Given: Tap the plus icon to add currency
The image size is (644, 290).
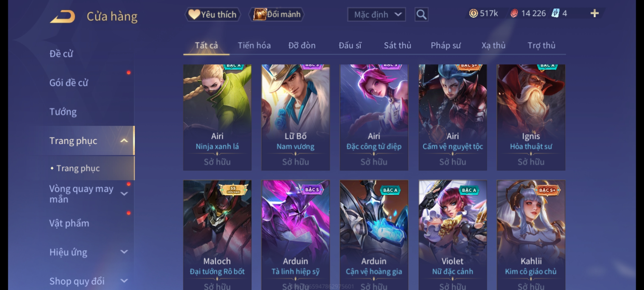Looking at the screenshot, I should point(595,13).
